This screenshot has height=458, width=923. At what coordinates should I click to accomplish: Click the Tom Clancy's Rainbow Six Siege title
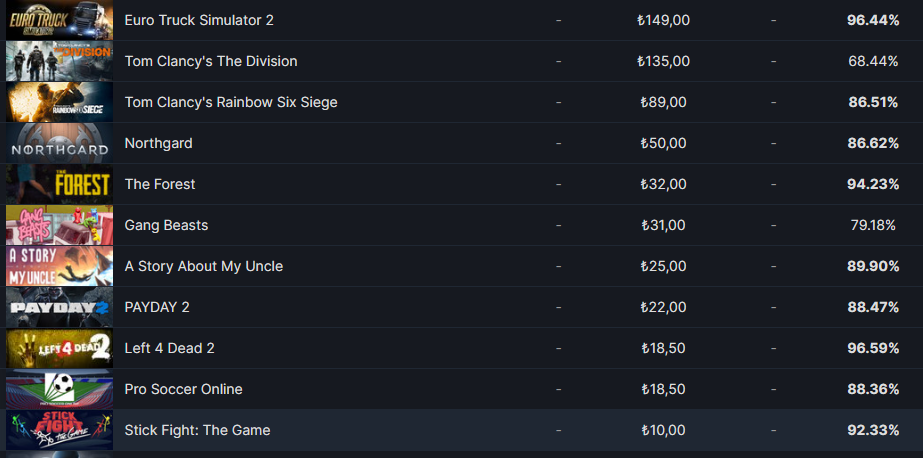(231, 102)
